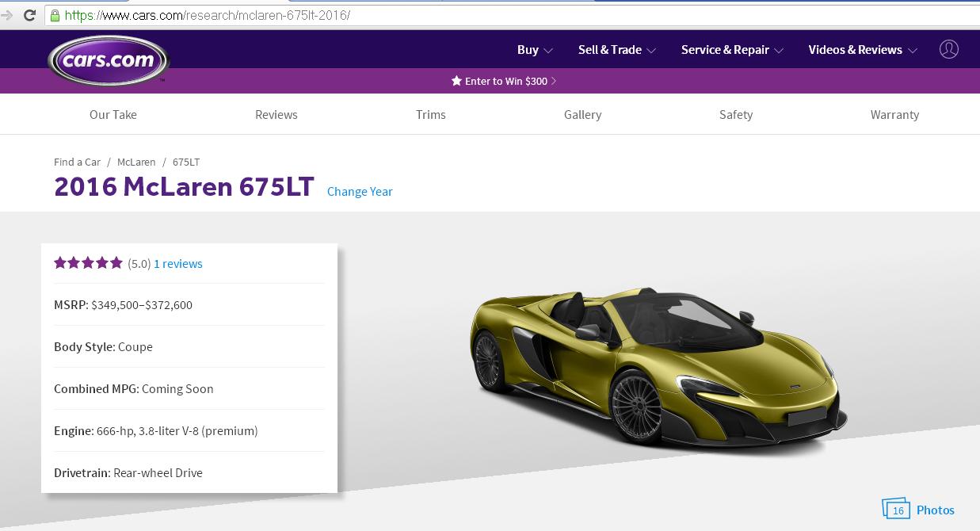Click the Enter to Win $300 banner link

(504, 81)
